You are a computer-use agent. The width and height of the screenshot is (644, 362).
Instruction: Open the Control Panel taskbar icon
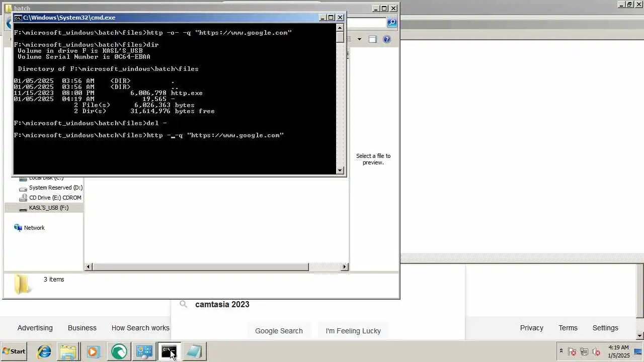144,351
